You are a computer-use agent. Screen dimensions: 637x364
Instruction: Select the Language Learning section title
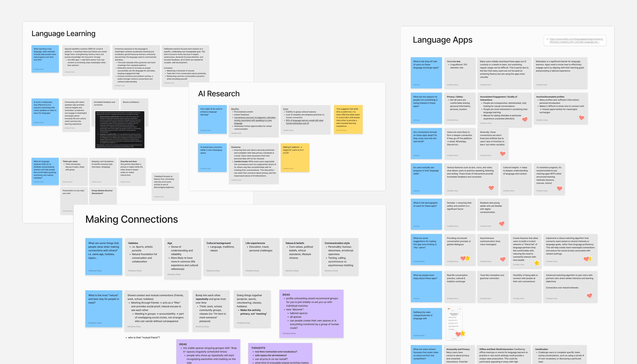(63, 33)
